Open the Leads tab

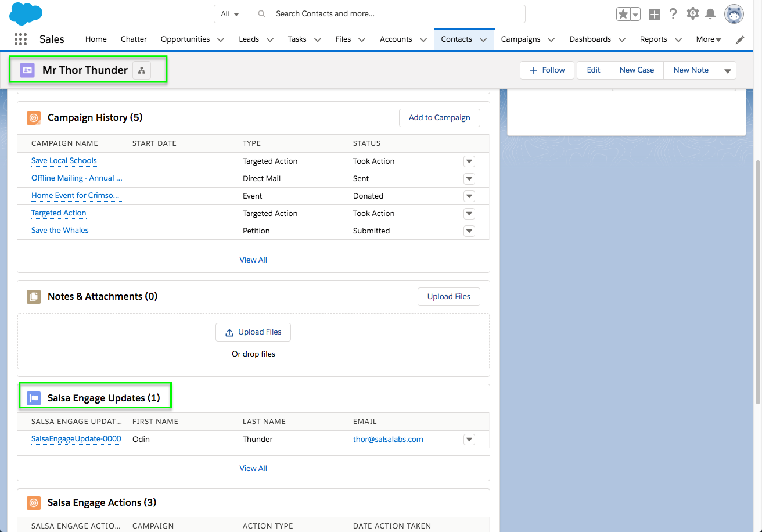249,39
